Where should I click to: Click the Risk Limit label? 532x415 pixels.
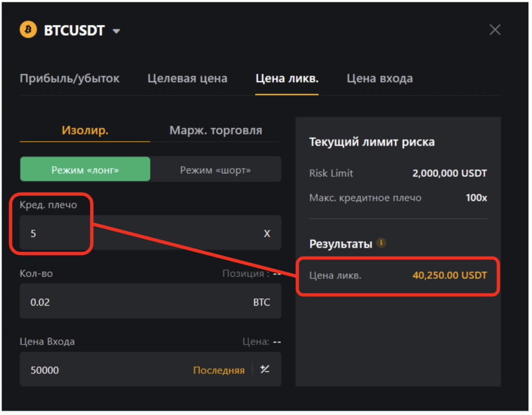tap(331, 173)
